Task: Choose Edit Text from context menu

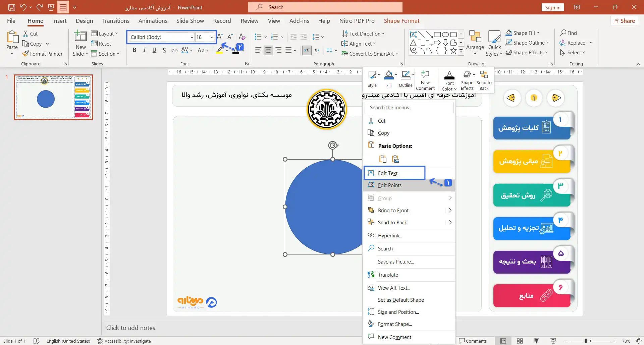Action: pos(394,173)
